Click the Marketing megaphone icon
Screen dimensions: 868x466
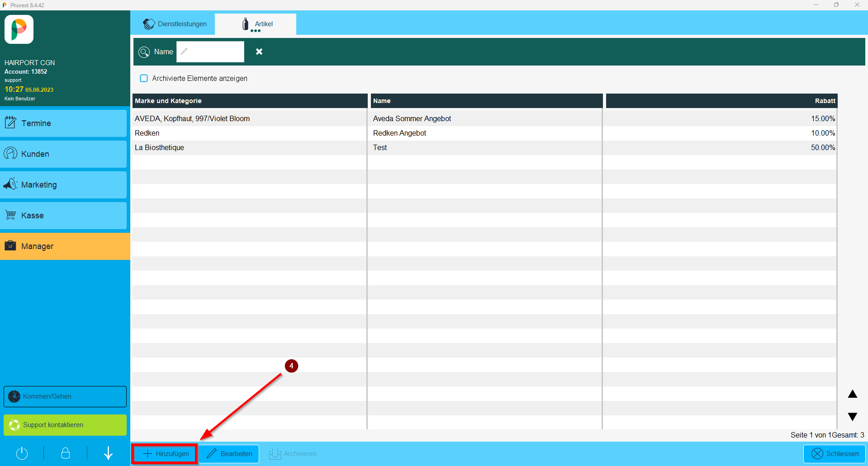tap(10, 184)
